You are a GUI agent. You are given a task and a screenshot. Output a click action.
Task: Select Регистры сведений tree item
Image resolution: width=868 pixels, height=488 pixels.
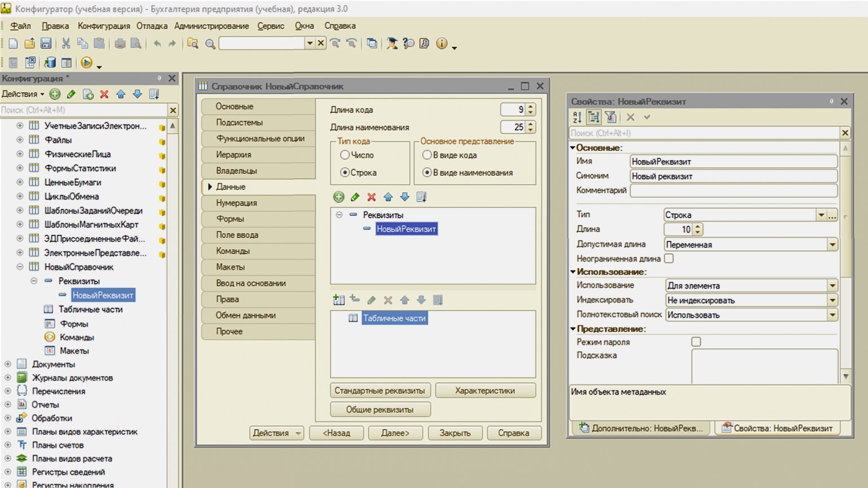(x=68, y=472)
